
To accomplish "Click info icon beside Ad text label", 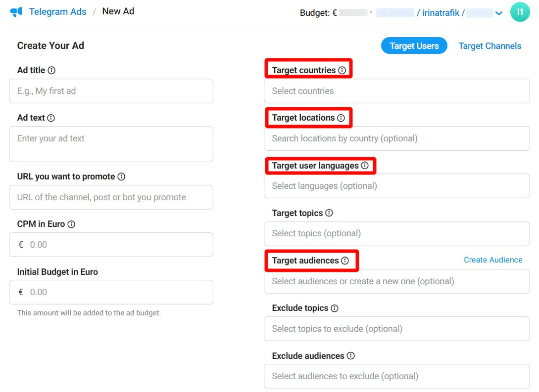I will [x=51, y=118].
